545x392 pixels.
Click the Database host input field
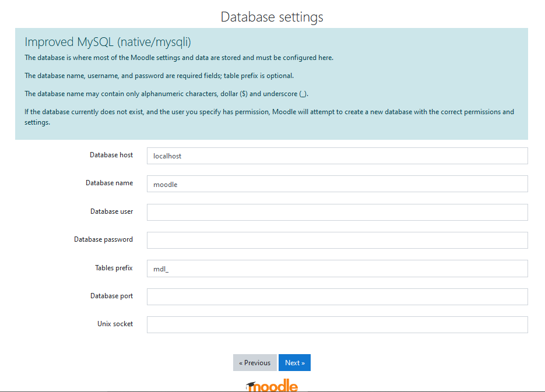[x=337, y=156]
